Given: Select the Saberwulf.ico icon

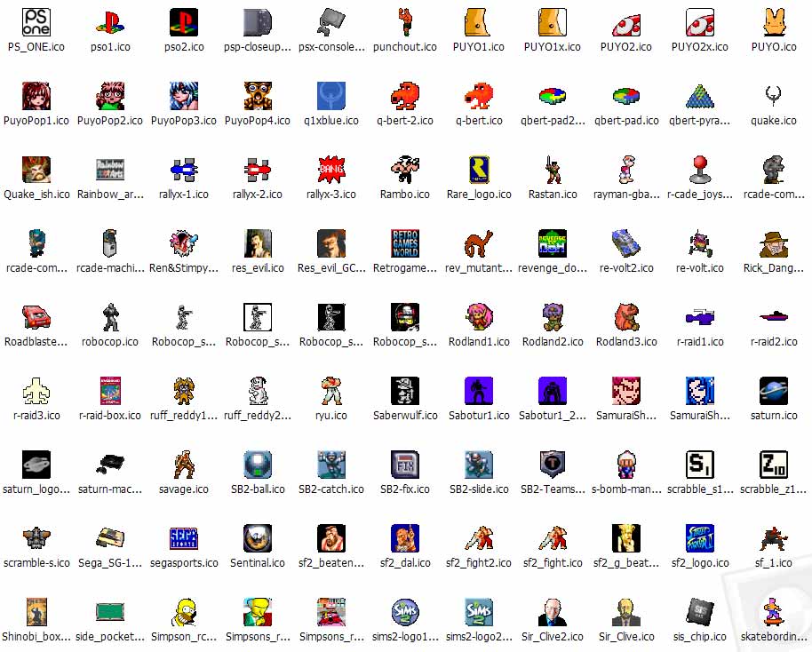Looking at the screenshot, I should click(x=405, y=391).
